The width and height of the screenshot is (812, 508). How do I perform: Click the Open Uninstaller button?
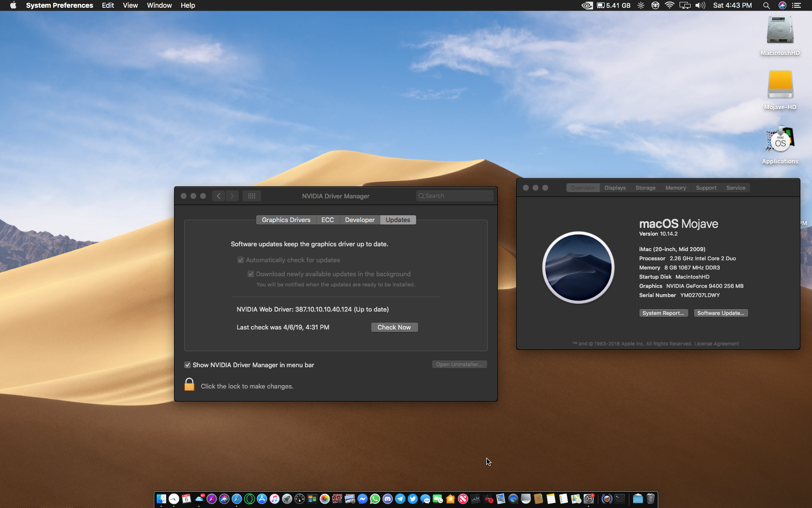[459, 364]
